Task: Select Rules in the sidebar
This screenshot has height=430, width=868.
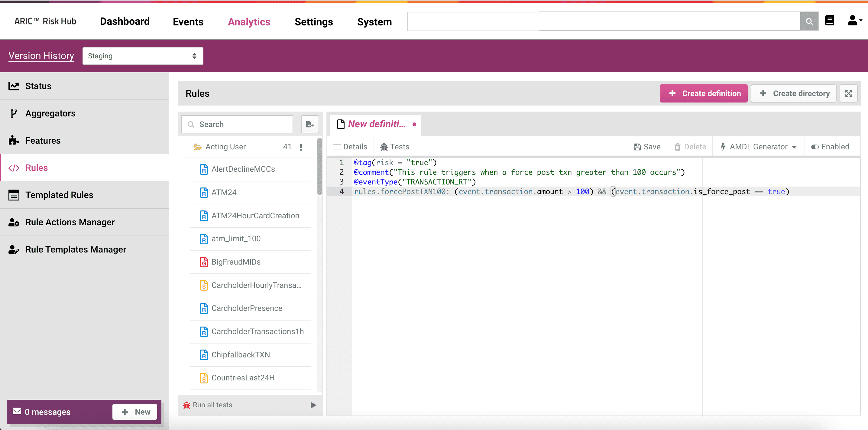Action: pyautogui.click(x=84, y=168)
